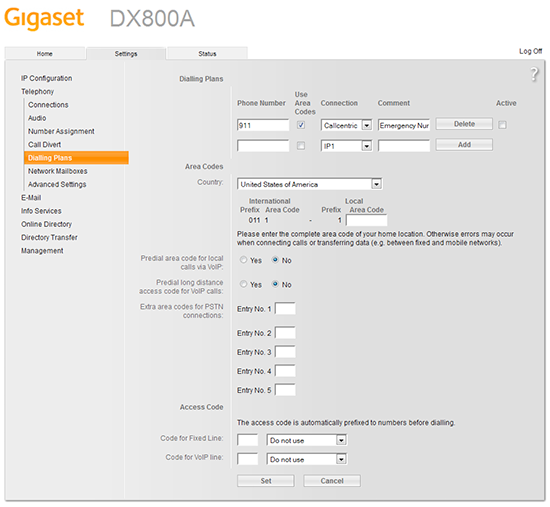Open Network Mailboxes in the sidebar

tap(58, 171)
